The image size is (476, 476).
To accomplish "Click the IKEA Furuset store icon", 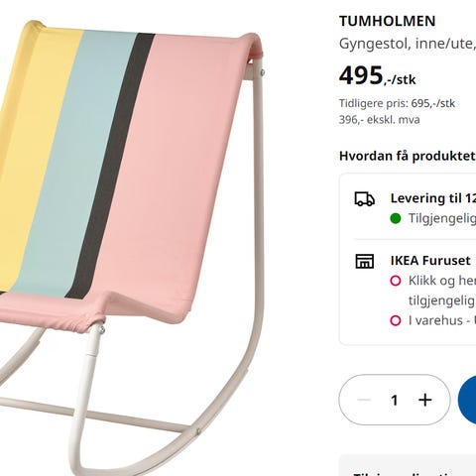I will [365, 261].
